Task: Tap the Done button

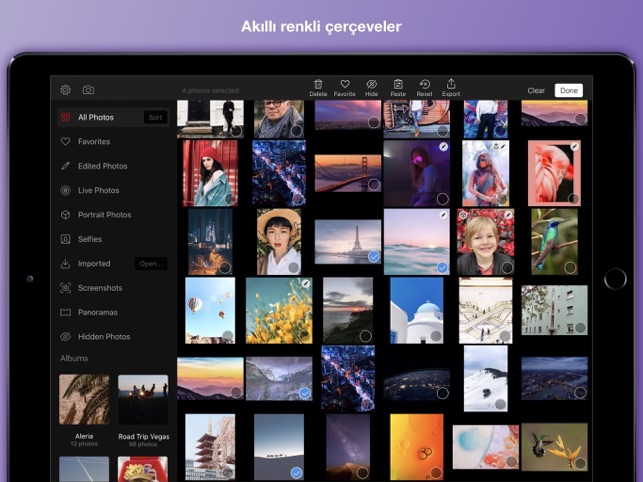Action: [569, 90]
